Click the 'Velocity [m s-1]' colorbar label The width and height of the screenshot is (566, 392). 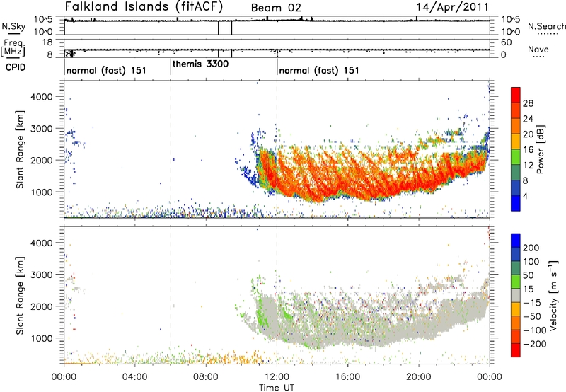(554, 295)
